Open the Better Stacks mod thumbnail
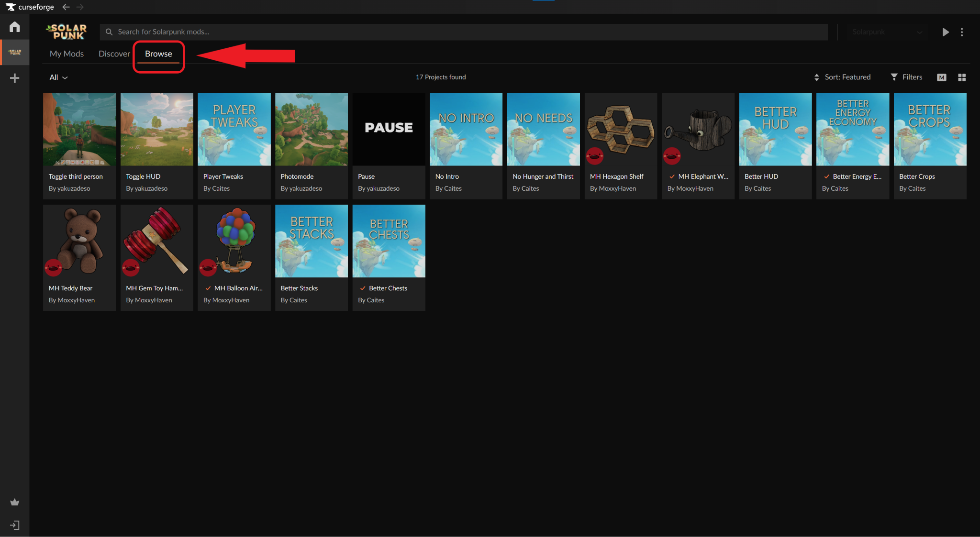Viewport: 980px width, 537px height. pos(312,241)
